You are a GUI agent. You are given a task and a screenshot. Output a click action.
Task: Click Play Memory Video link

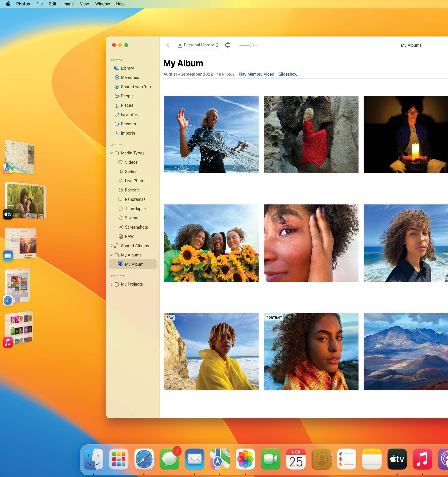point(256,74)
